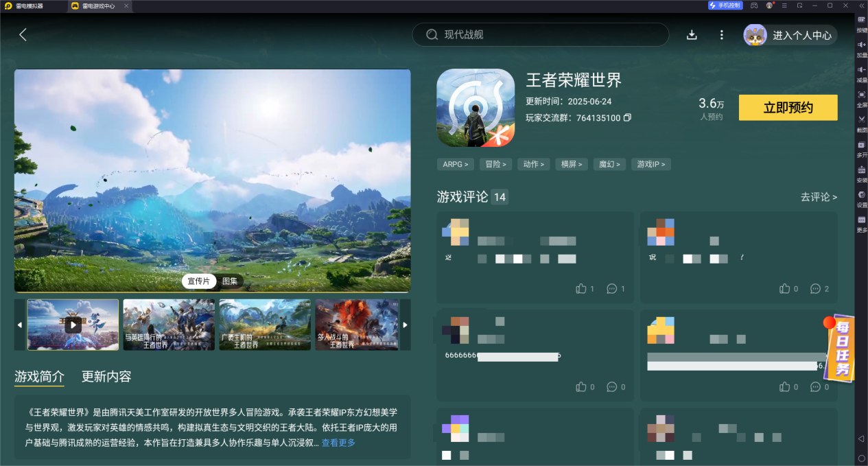Click the user avatar in title bar
Viewport: 868px width, 466px height.
pyautogui.click(x=770, y=5)
